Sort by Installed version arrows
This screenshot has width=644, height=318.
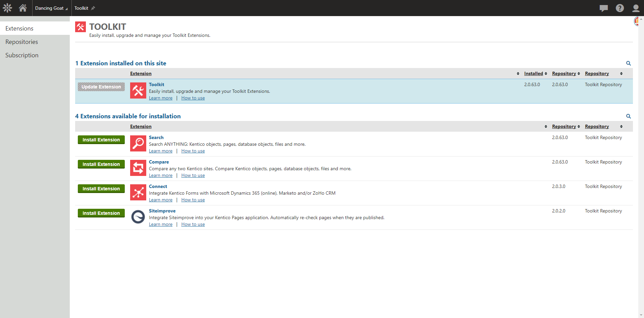coord(546,74)
